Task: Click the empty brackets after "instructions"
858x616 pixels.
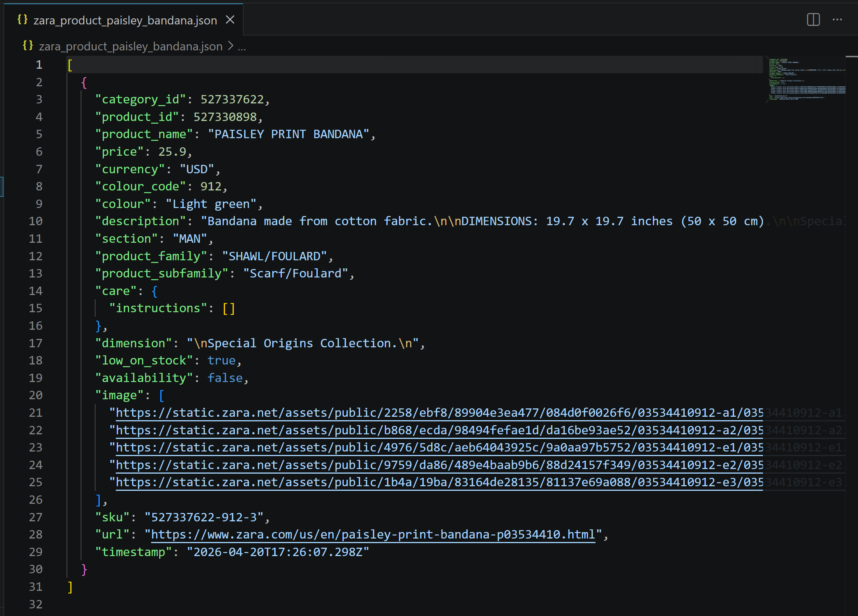Action: tap(228, 308)
